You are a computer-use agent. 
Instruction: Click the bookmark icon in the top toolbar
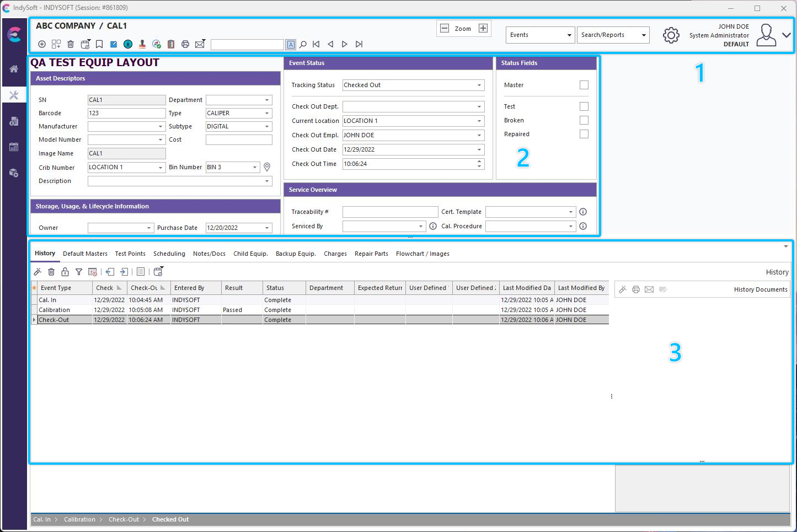click(x=99, y=44)
